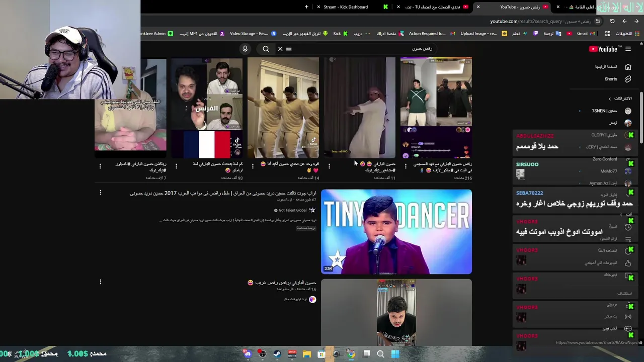Open File Explorer from the taskbar

306,354
